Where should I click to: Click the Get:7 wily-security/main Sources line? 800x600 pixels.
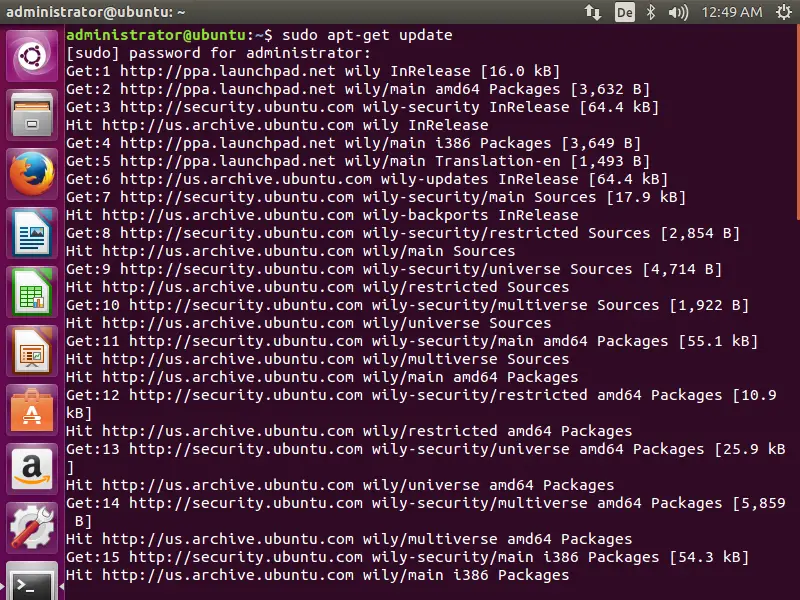(376, 197)
